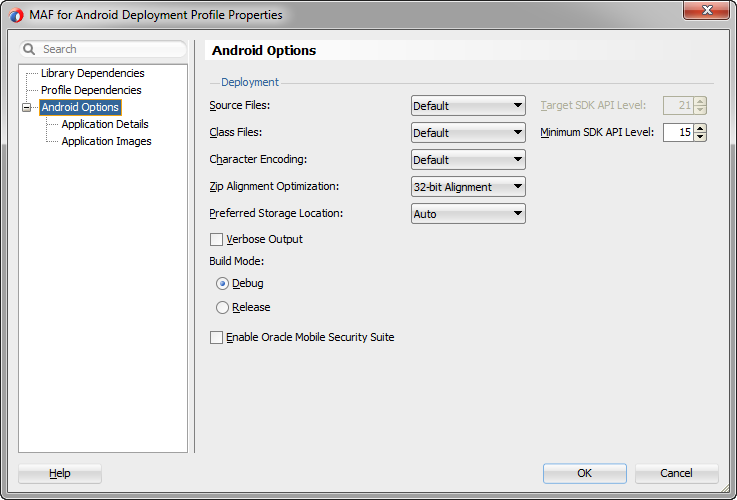737x500 pixels.
Task: Enable the Verbose Output checkbox
Action: [216, 240]
